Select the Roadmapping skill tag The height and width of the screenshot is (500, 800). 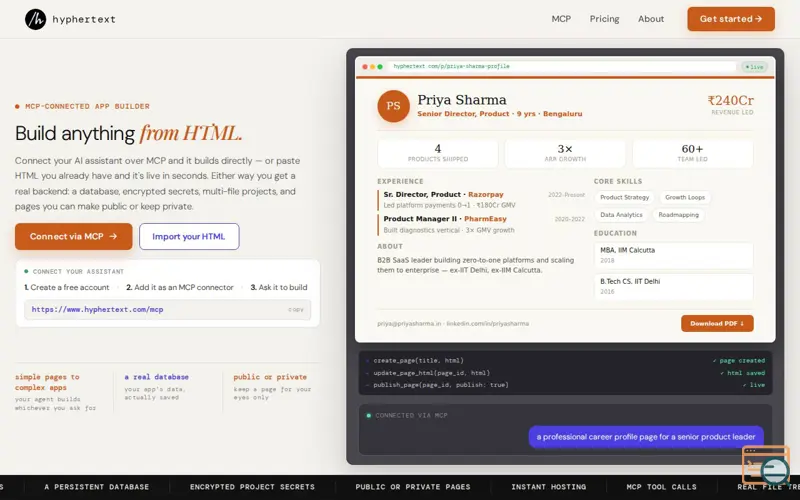(678, 215)
